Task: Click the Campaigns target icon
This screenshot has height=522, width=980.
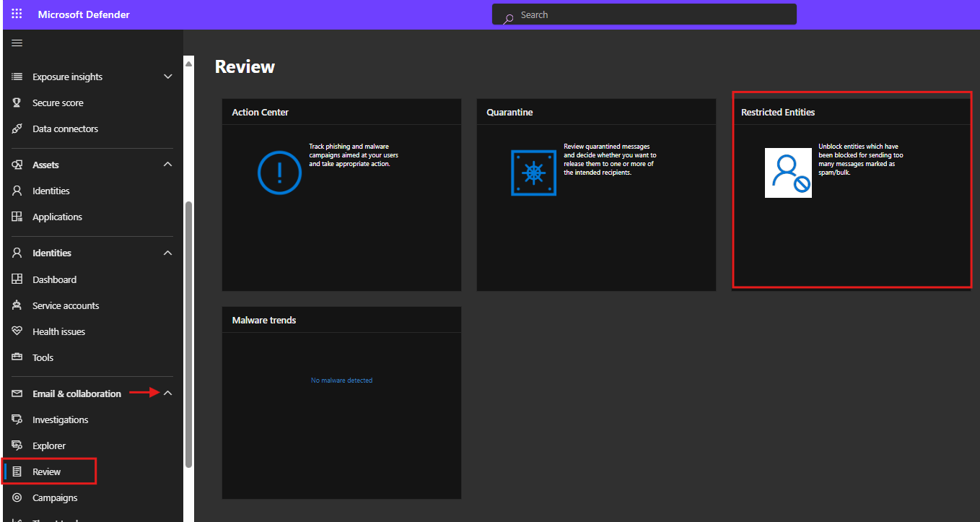Action: 17,497
